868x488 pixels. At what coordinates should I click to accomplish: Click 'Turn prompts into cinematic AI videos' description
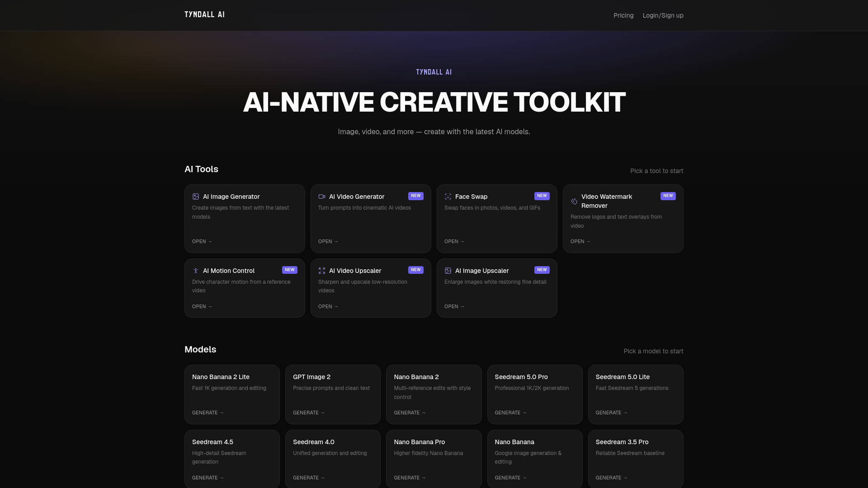(364, 208)
